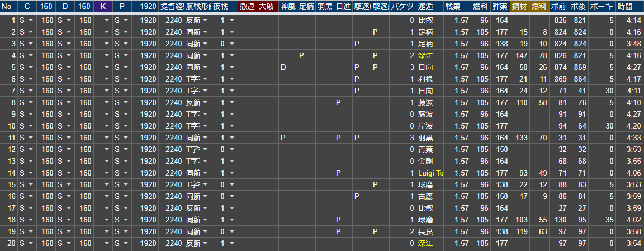
Task: Select row number 15 in the No column
Action: (8, 185)
